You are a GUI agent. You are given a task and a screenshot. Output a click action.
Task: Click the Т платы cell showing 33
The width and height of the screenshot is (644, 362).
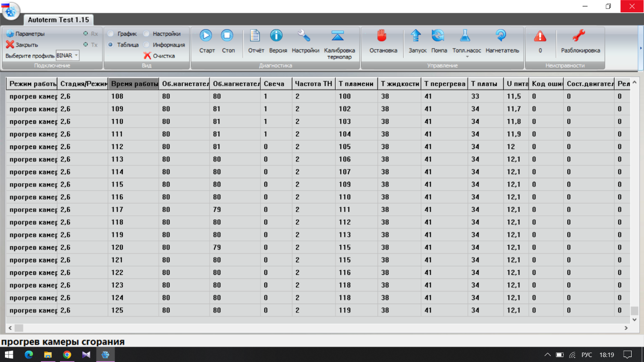tap(485, 97)
